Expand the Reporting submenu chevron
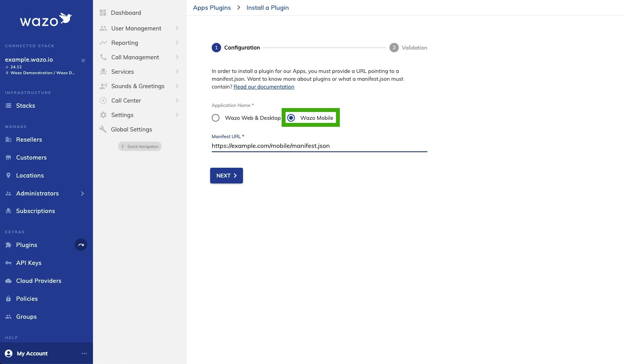625x364 pixels. 177,43
